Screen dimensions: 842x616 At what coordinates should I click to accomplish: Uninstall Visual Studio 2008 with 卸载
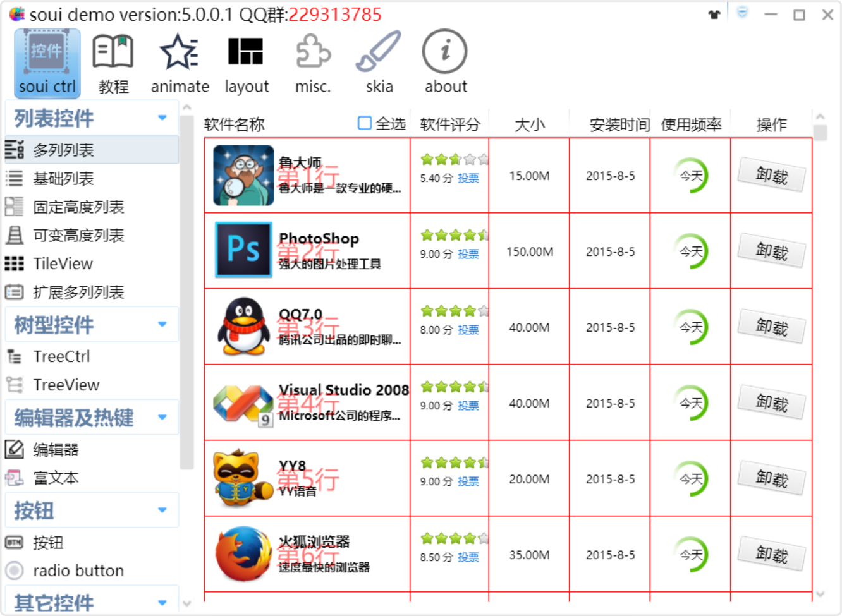[772, 402]
